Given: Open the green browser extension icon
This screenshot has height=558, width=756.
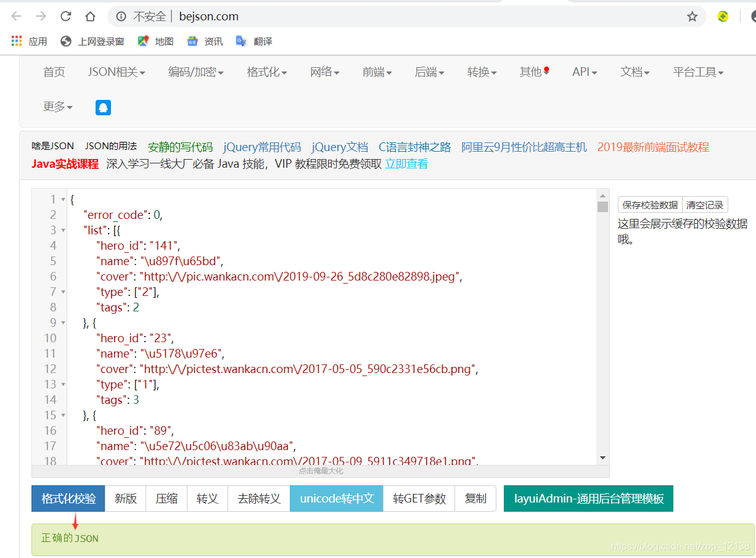Looking at the screenshot, I should point(723,17).
